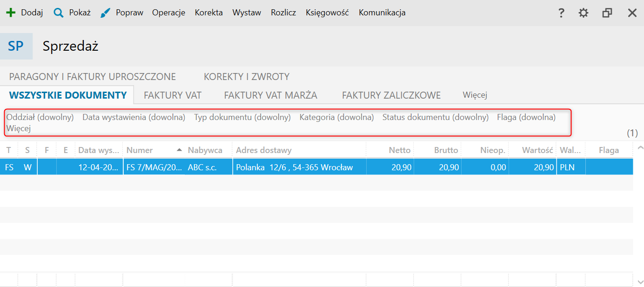The image size is (644, 287).
Task: Open the Korekta menu
Action: click(x=208, y=13)
